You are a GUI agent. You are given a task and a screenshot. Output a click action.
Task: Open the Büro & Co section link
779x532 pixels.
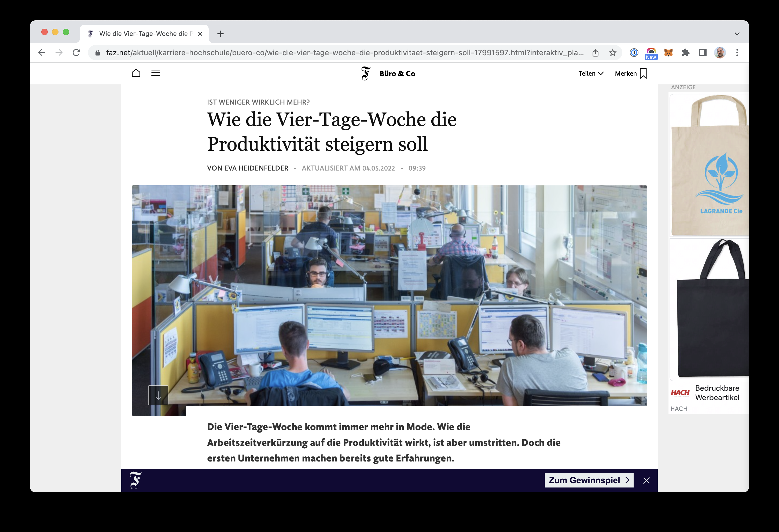(x=397, y=74)
